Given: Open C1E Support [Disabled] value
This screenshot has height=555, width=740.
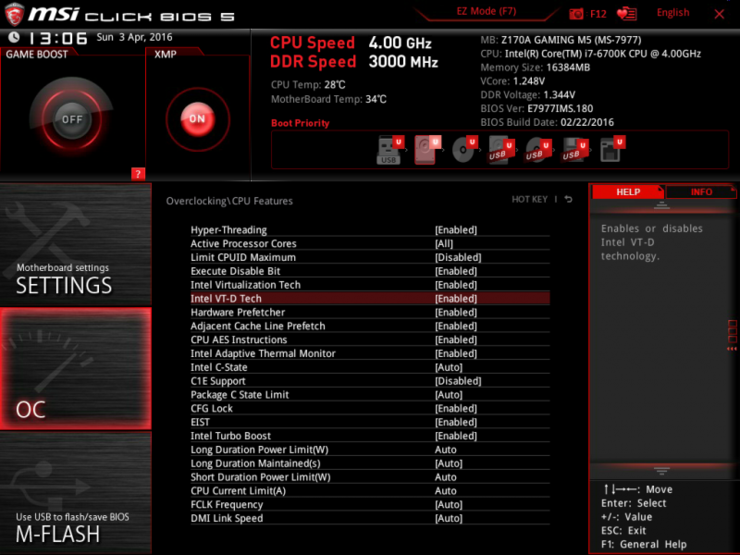Looking at the screenshot, I should click(458, 381).
